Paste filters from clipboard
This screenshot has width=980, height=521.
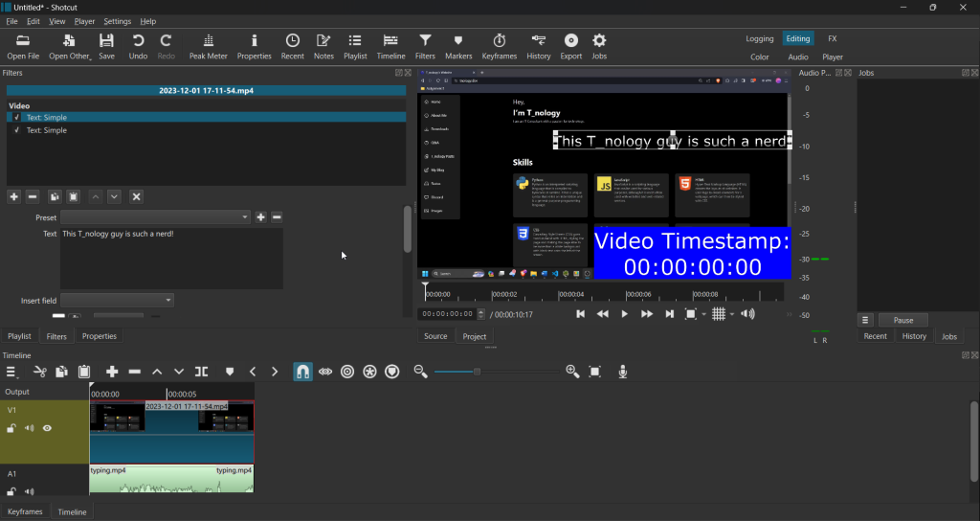tap(73, 196)
